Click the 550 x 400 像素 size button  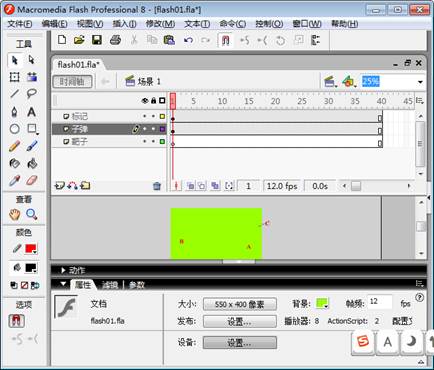(x=240, y=304)
